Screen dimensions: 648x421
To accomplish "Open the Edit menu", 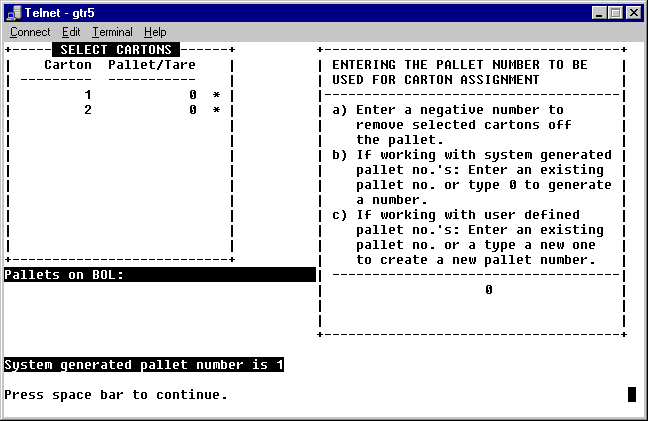I will [71, 32].
